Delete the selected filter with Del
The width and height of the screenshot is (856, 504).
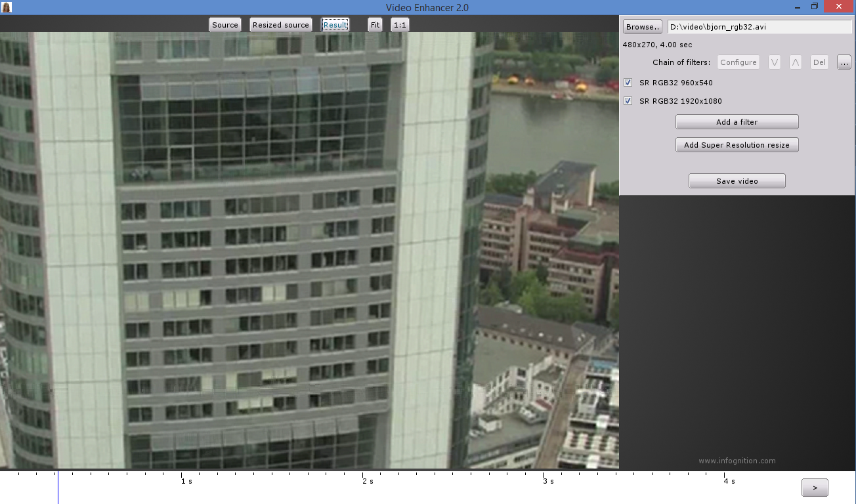[819, 62]
